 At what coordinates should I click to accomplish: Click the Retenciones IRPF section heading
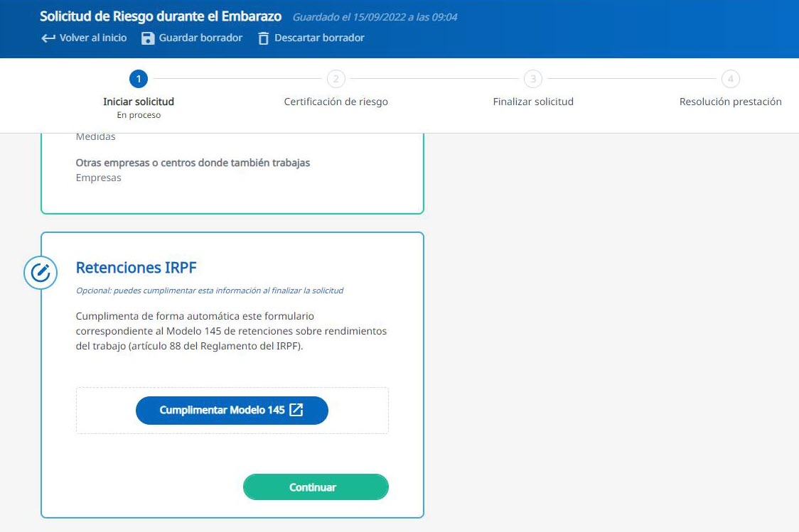[x=136, y=268]
